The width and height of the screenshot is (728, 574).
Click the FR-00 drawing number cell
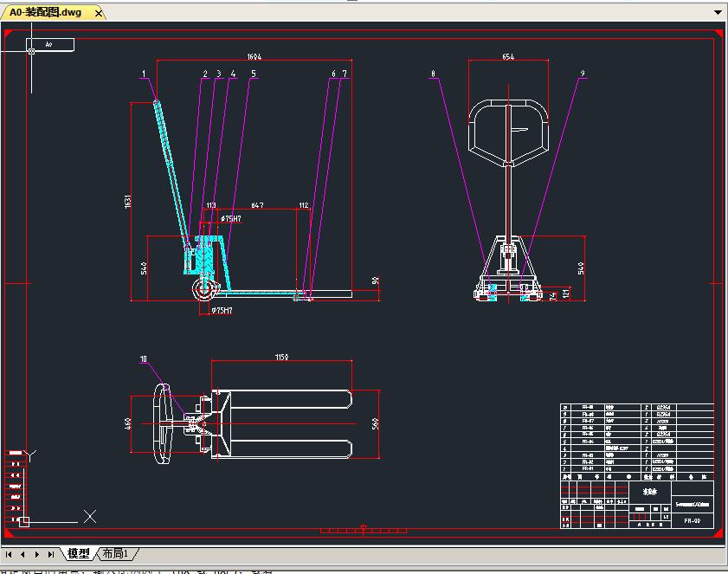(x=692, y=521)
